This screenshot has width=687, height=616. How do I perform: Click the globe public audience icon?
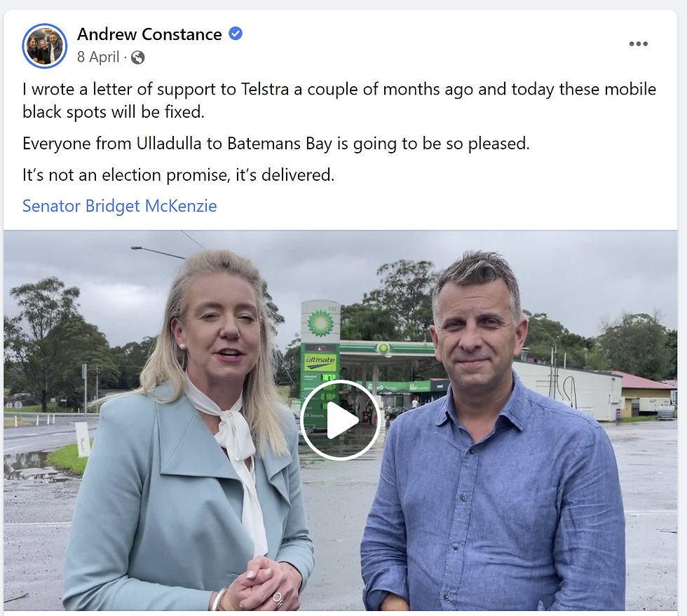(137, 57)
